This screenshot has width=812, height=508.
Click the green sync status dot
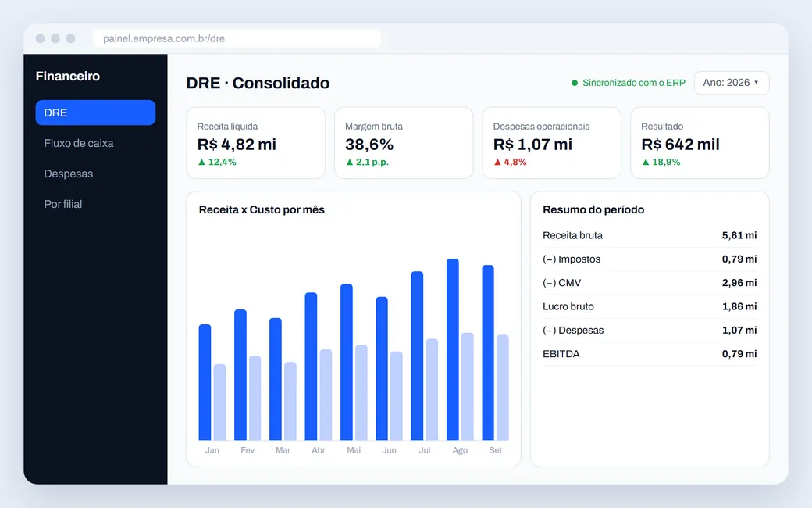point(575,83)
